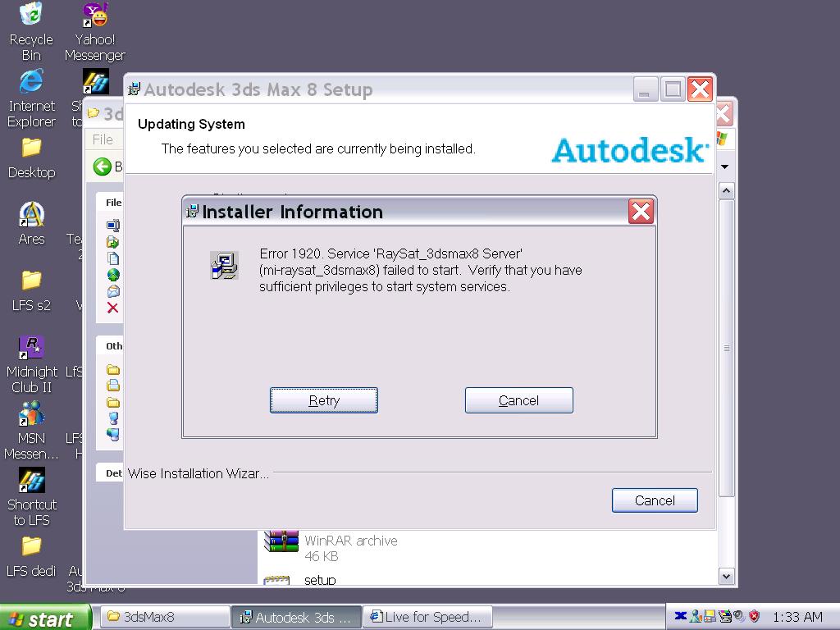Click Move this file icon in Explorer sidebar
The width and height of the screenshot is (840, 630).
point(112,242)
